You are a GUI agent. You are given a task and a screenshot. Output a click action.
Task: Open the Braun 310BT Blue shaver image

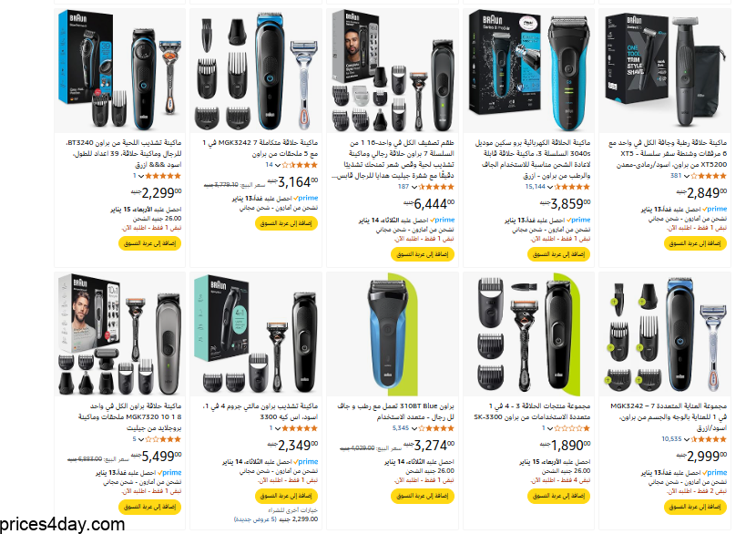pyautogui.click(x=392, y=334)
